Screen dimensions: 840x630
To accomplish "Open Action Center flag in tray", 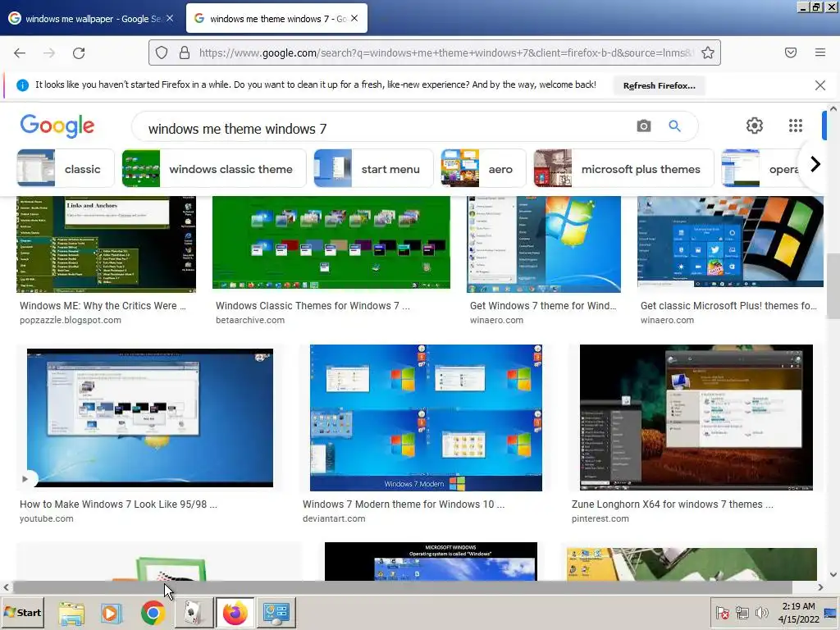I will [x=722, y=613].
